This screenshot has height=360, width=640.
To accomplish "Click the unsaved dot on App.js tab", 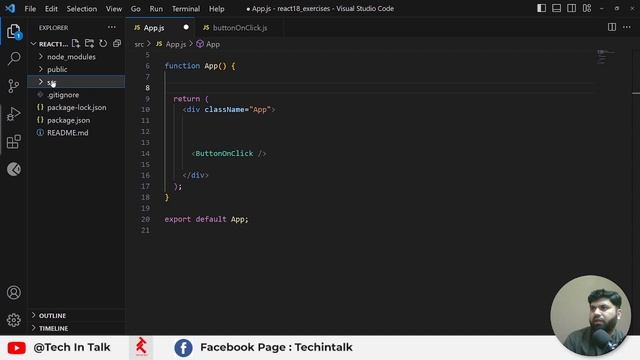I will [186, 27].
